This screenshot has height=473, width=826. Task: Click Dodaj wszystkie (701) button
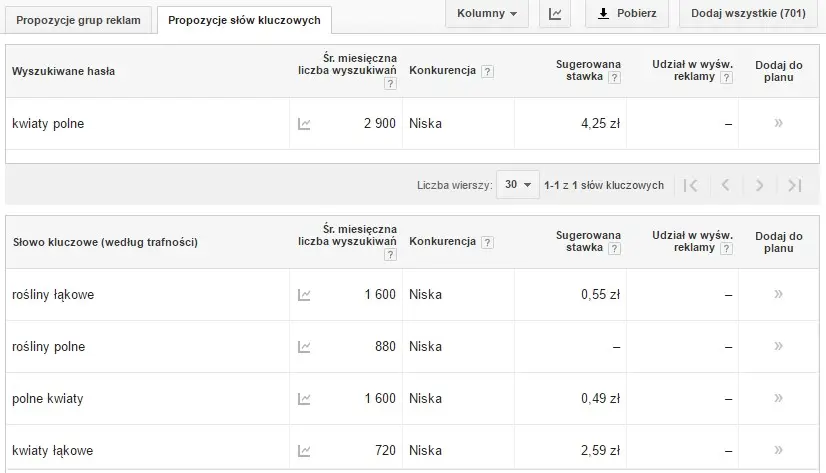[749, 14]
